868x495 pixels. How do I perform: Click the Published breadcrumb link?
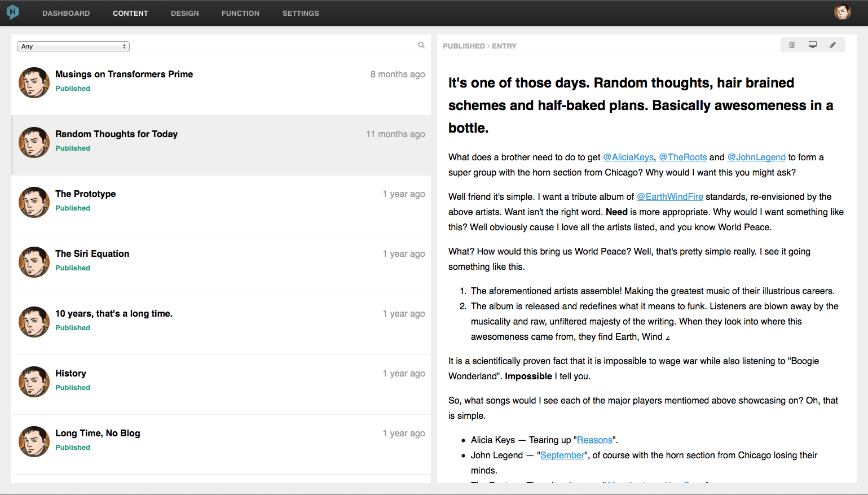(x=464, y=46)
